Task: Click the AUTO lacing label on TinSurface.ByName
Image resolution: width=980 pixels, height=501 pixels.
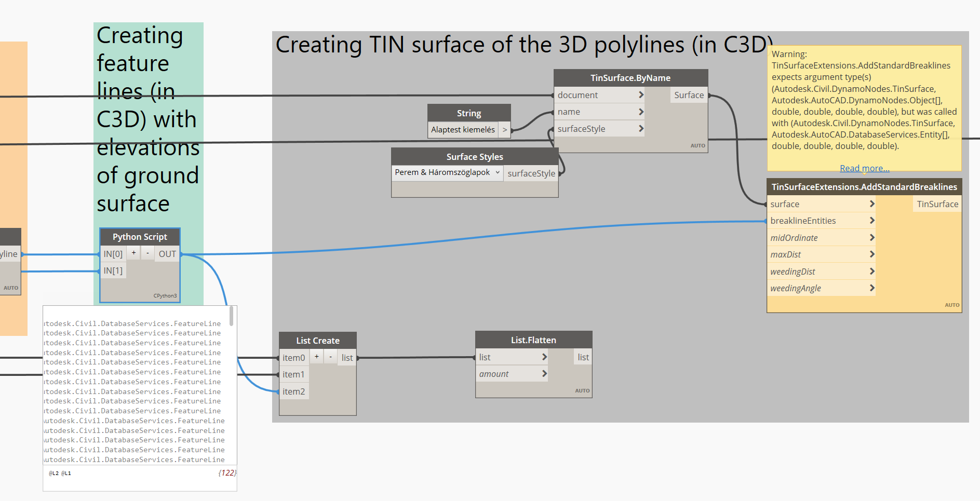Action: pos(698,146)
